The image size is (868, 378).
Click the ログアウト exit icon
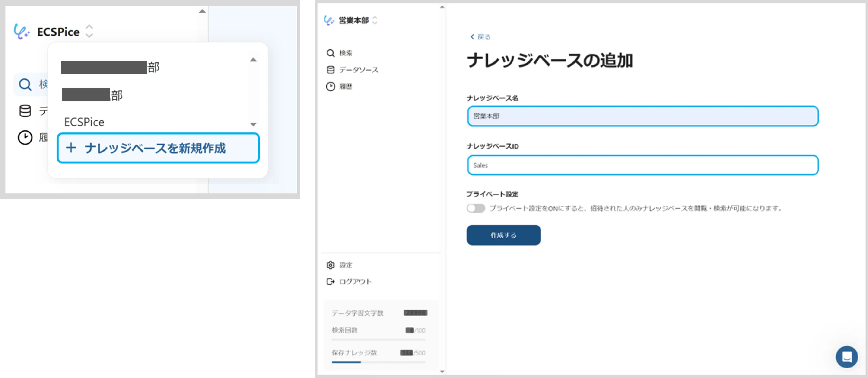331,281
